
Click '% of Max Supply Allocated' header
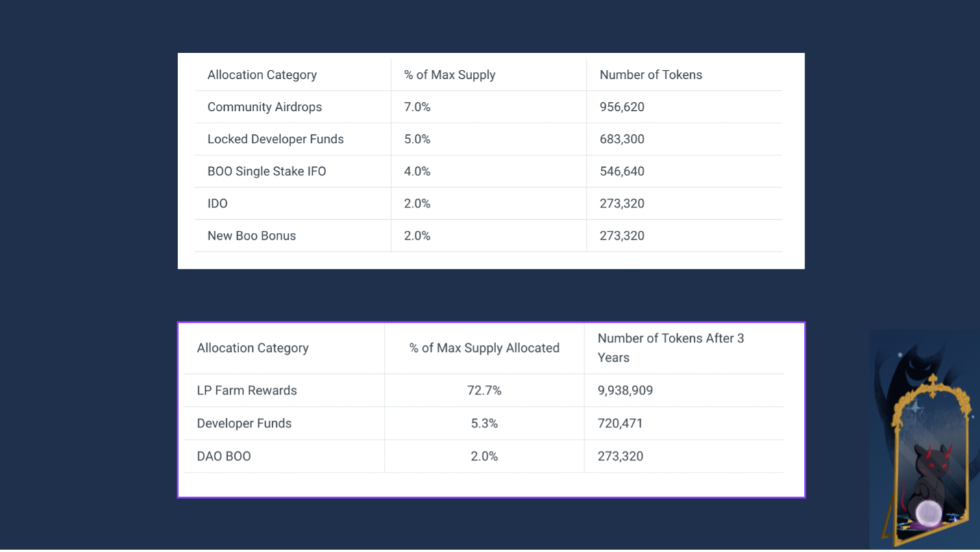point(484,348)
